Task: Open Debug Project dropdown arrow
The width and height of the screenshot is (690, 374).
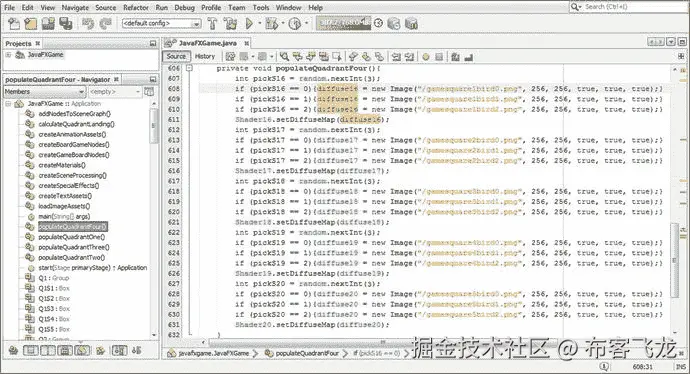Action: pos(283,23)
